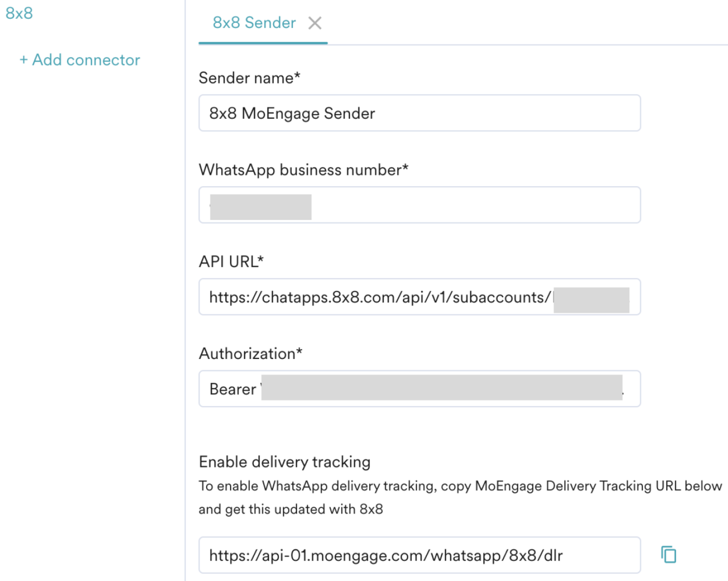Close the 8x8 Sender tab

tap(315, 23)
